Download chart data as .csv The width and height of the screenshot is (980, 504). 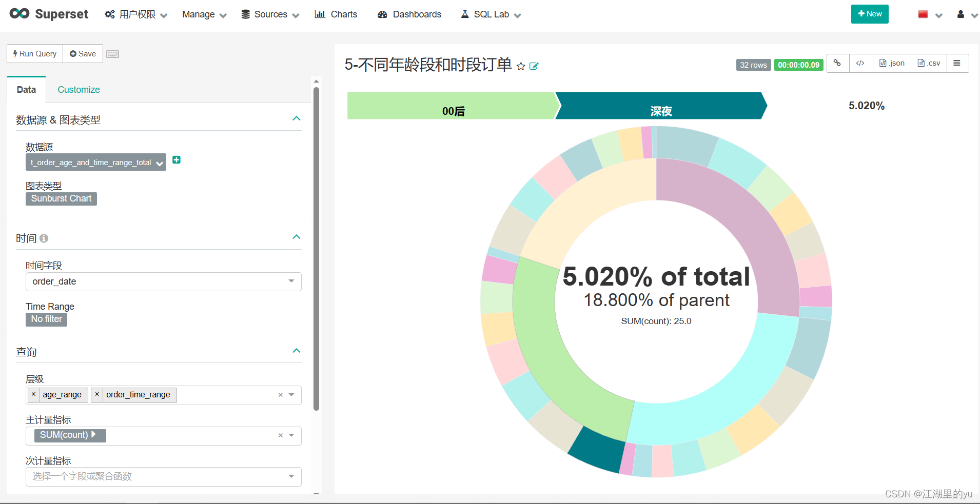pos(929,63)
